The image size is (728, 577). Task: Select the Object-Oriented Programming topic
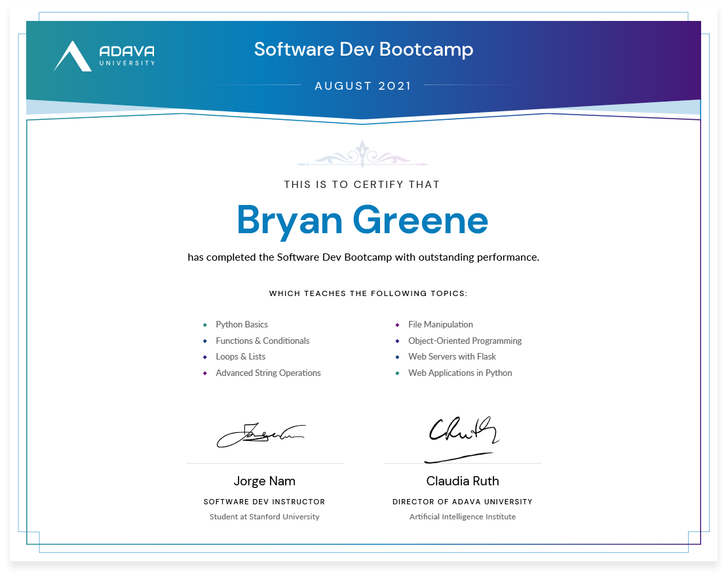pos(465,341)
